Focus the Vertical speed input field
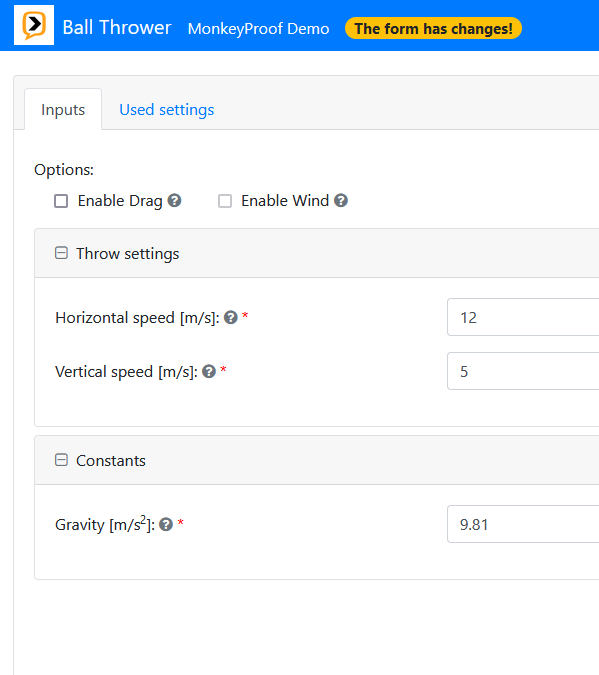Viewport: 599px width, 675px height. pyautogui.click(x=523, y=371)
